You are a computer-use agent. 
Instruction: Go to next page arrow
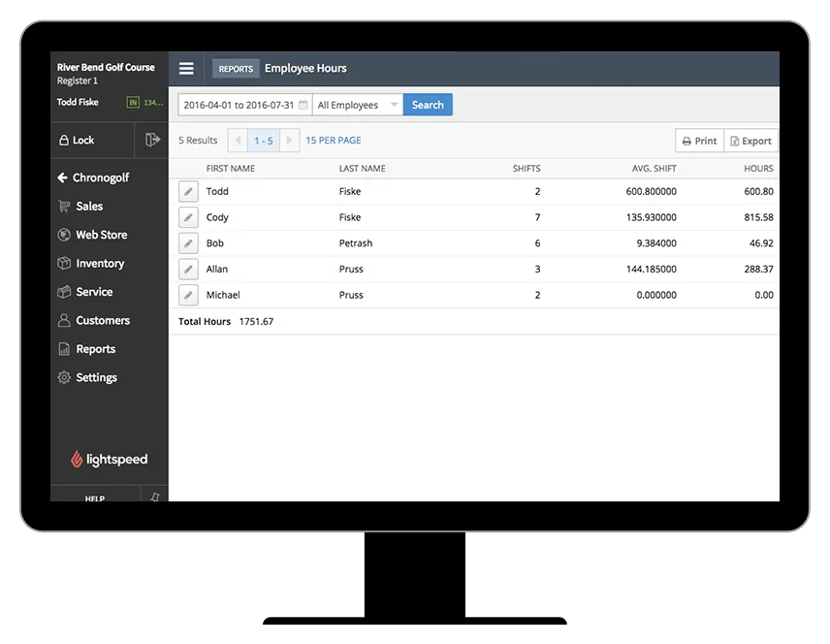pos(290,141)
